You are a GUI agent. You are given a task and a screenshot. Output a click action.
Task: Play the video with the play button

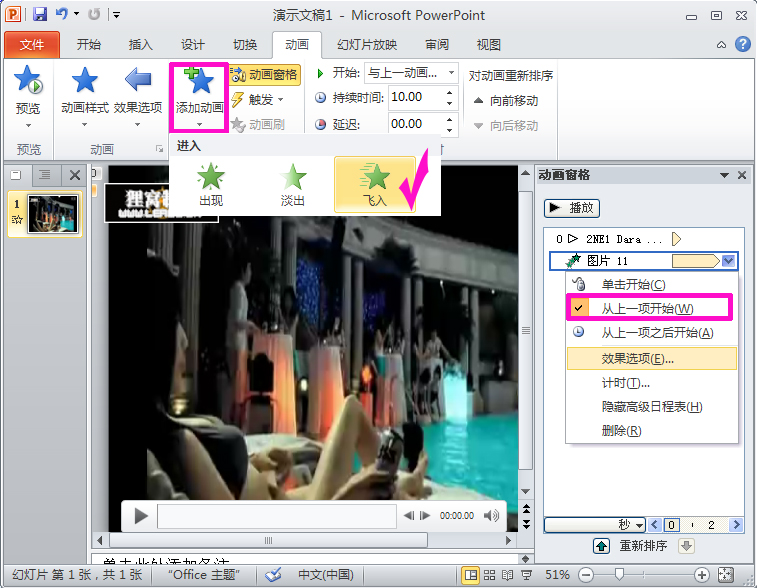coord(140,516)
